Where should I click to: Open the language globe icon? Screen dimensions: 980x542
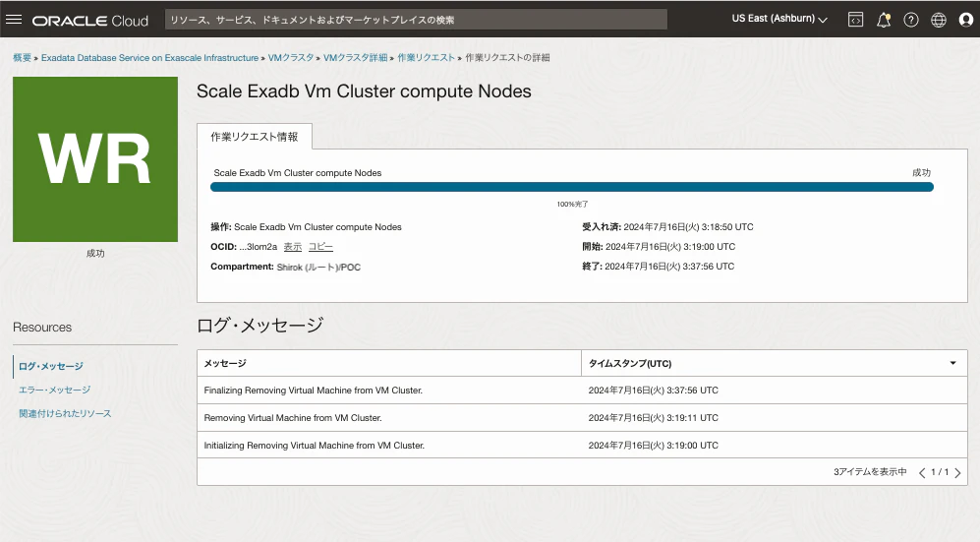click(x=938, y=20)
